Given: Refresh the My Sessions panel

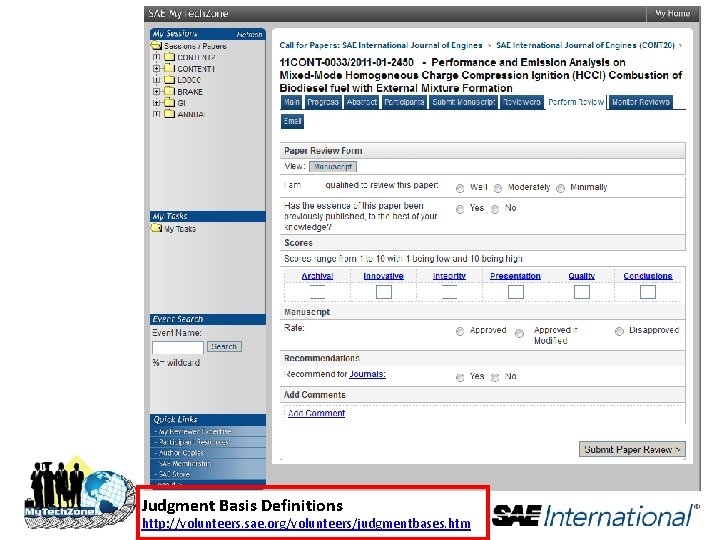Looking at the screenshot, I should point(249,34).
